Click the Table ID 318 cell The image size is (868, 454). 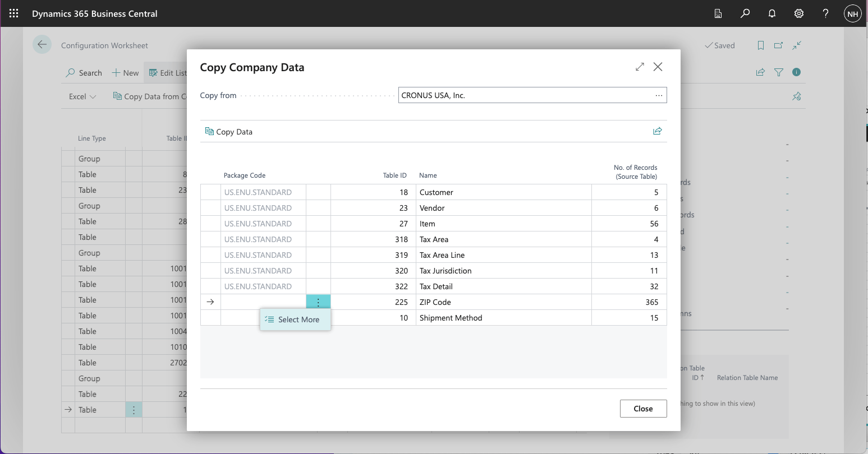pos(373,239)
